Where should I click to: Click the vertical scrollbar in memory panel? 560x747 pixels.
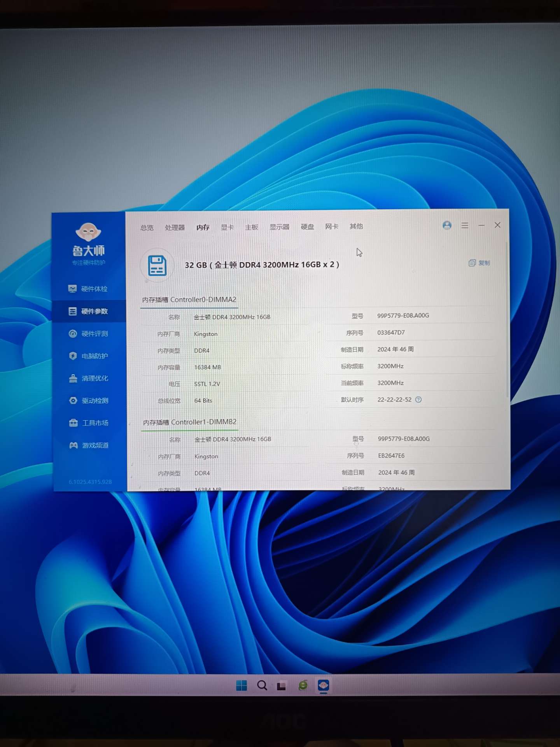(x=507, y=319)
